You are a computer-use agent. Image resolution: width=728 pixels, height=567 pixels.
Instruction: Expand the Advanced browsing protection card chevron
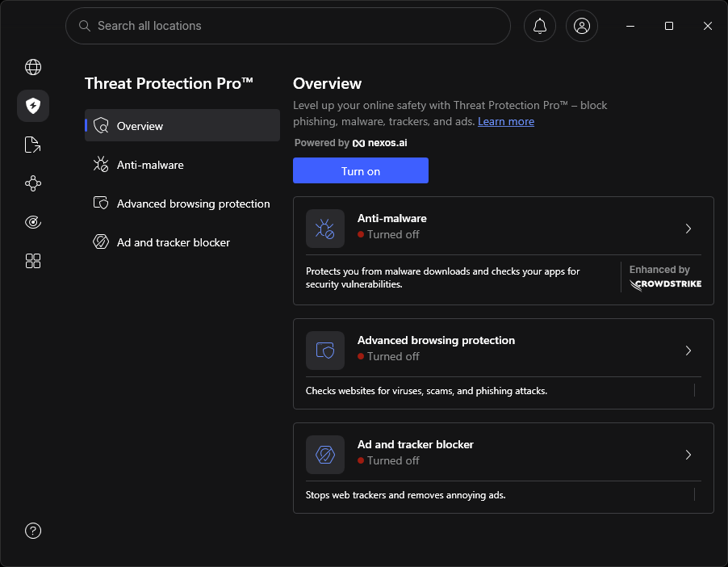pyautogui.click(x=688, y=351)
